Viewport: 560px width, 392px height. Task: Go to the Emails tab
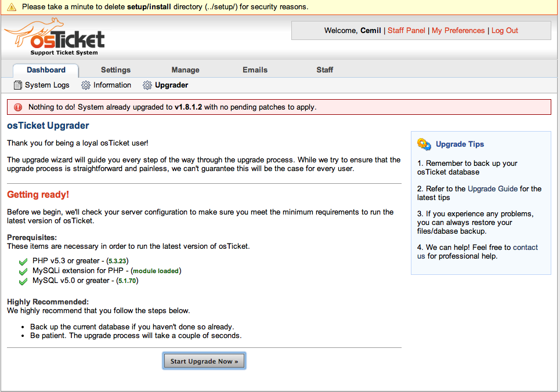coord(255,70)
